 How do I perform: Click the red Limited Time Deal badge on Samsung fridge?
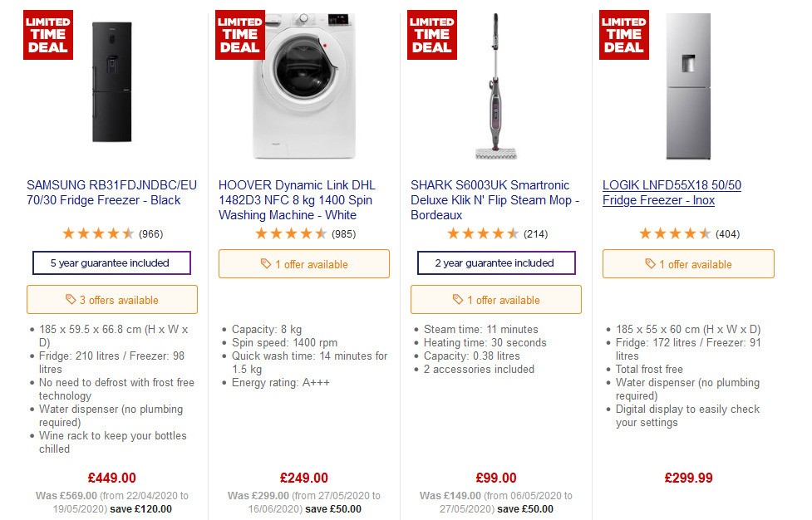click(x=47, y=35)
